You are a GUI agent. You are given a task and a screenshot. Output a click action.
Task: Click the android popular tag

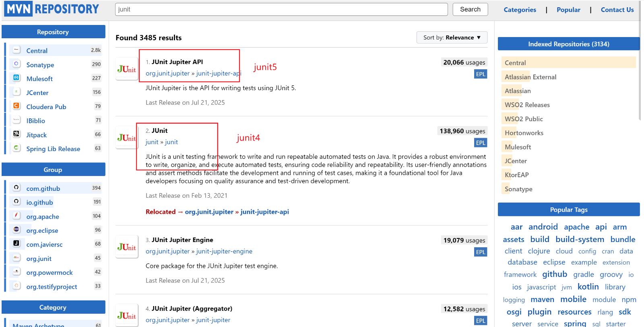pyautogui.click(x=543, y=227)
